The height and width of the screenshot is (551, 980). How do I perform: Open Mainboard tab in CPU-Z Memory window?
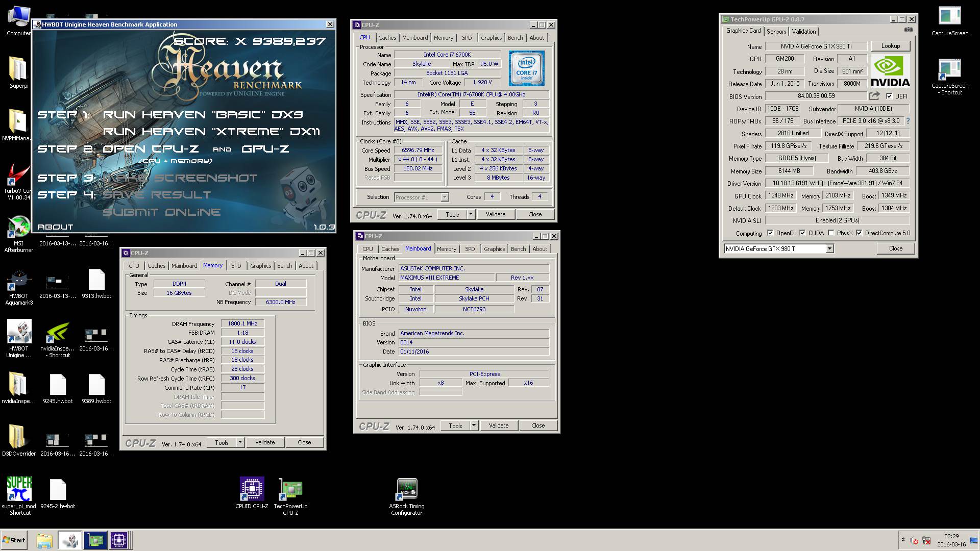pyautogui.click(x=184, y=266)
